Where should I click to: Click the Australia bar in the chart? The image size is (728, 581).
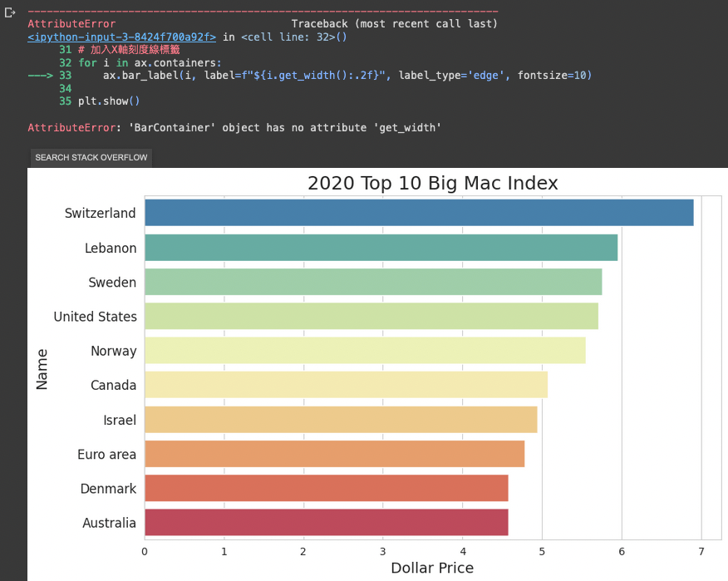coord(327,523)
